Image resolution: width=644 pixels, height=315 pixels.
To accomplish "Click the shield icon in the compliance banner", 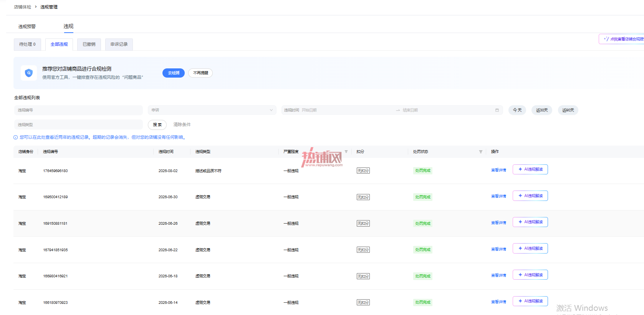I will click(x=29, y=73).
